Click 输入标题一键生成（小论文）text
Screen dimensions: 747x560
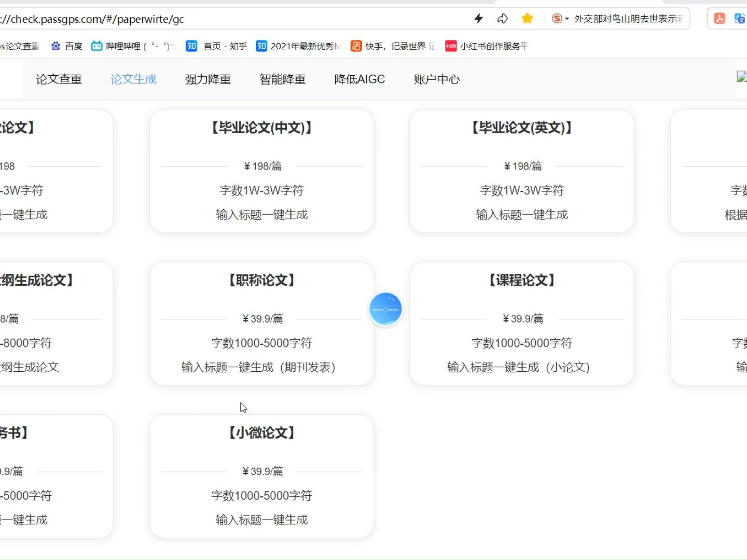520,367
